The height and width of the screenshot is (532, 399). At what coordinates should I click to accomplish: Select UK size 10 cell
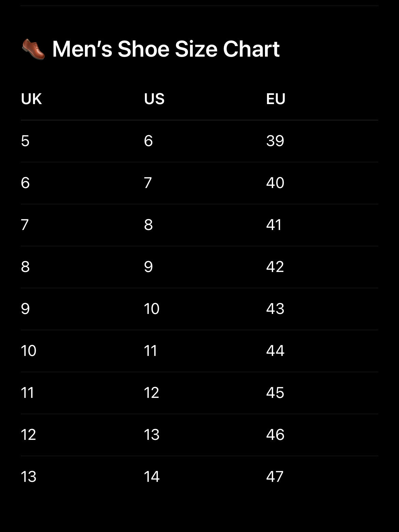pos(29,351)
